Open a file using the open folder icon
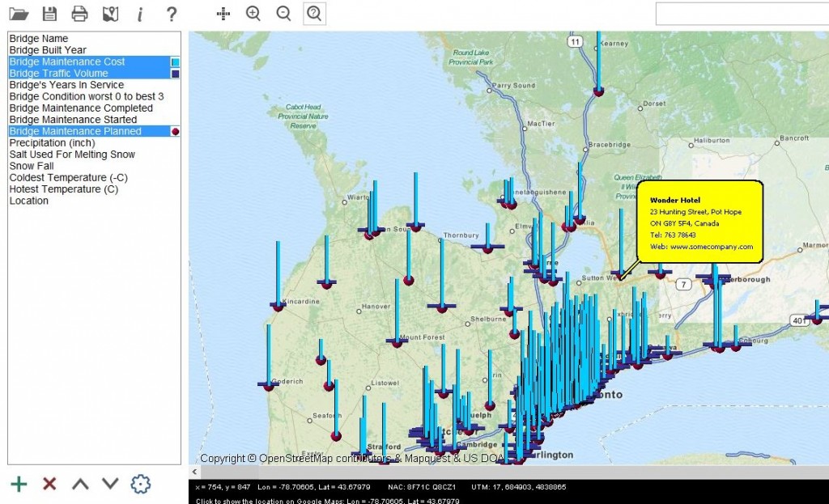Image resolution: width=829 pixels, height=504 pixels. point(18,14)
